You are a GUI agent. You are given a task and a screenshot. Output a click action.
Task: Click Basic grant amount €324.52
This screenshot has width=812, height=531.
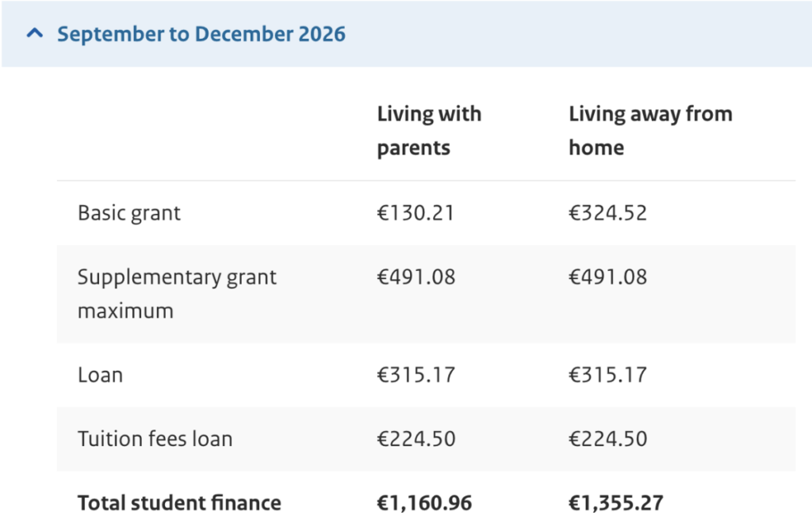coord(607,213)
